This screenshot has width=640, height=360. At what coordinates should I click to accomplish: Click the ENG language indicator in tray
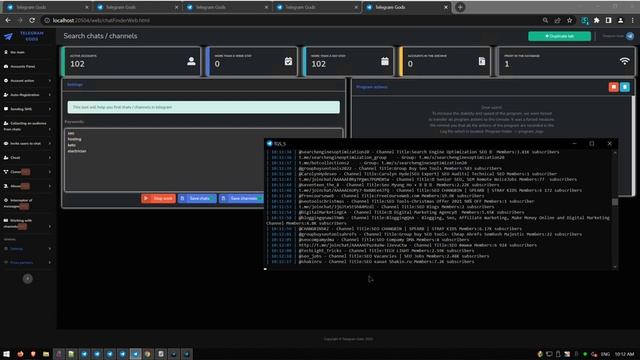click(605, 354)
